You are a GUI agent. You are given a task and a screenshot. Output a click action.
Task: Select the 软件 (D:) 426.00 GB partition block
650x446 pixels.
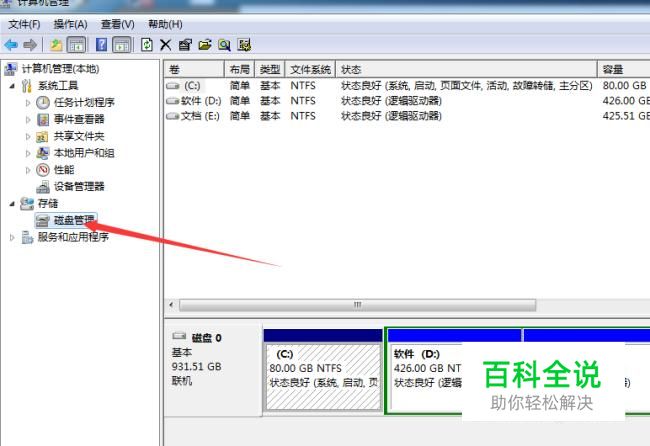(x=454, y=371)
